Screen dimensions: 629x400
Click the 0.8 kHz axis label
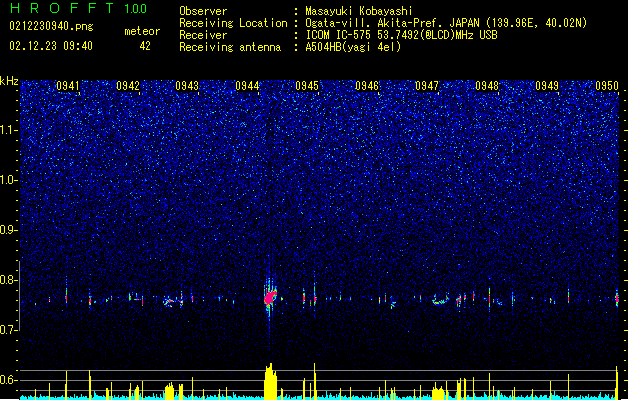[x=9, y=280]
